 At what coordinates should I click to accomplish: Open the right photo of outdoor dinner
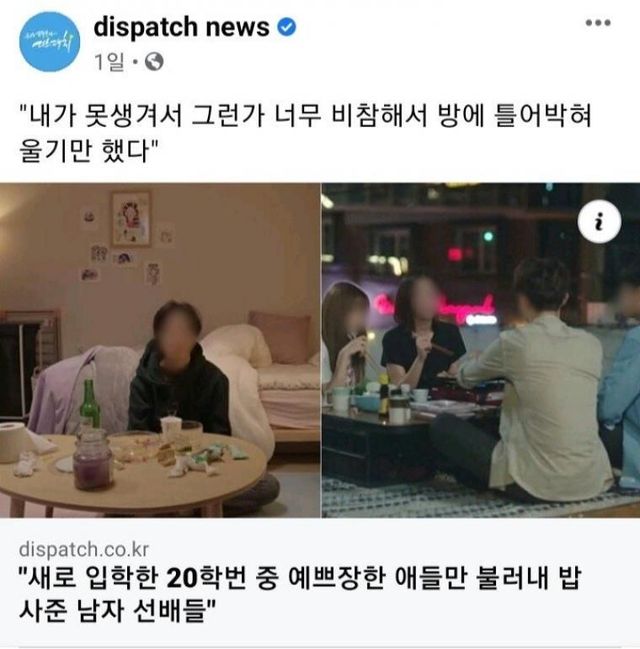481,350
